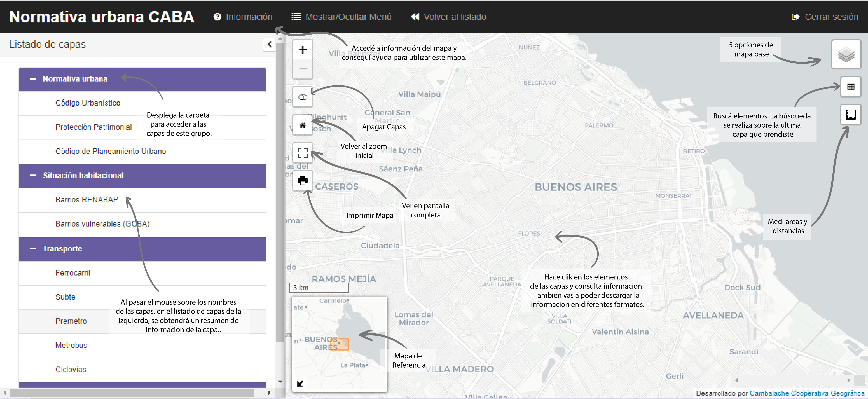Enable the Subte layer
The width and height of the screenshot is (868, 399).
click(x=142, y=297)
